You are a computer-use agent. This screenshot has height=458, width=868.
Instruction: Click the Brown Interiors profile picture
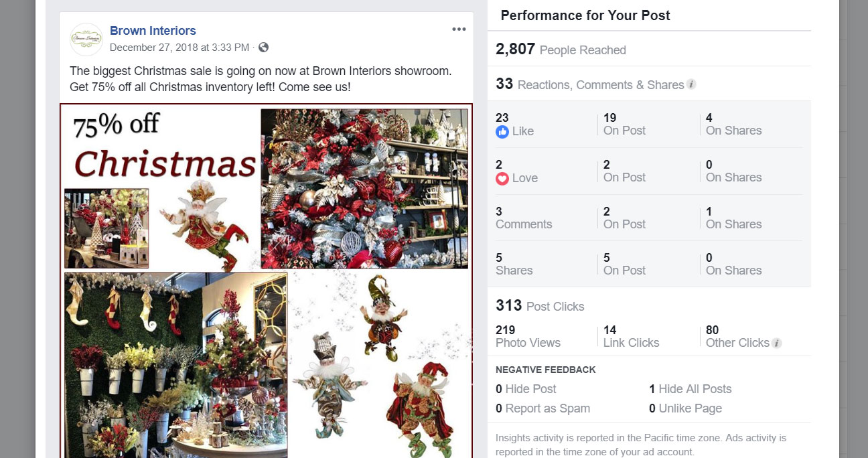[86, 40]
